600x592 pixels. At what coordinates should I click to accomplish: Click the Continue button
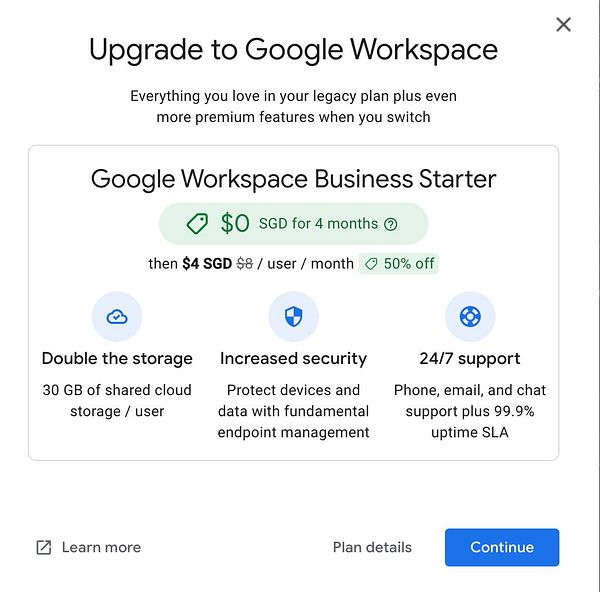[x=502, y=547]
